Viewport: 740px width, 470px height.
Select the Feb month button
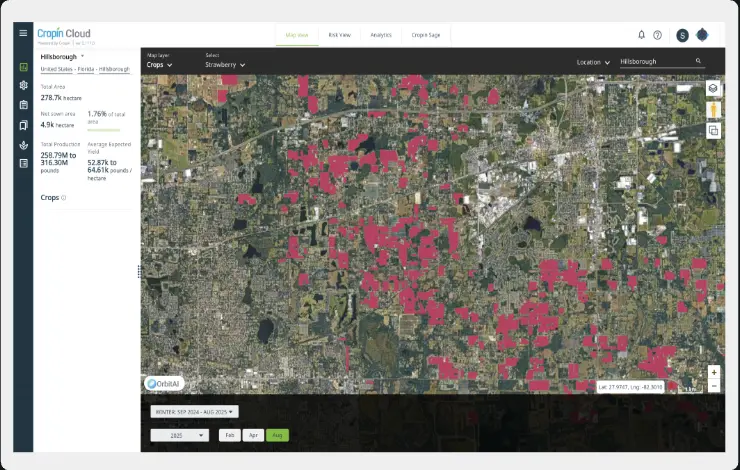(x=230, y=435)
